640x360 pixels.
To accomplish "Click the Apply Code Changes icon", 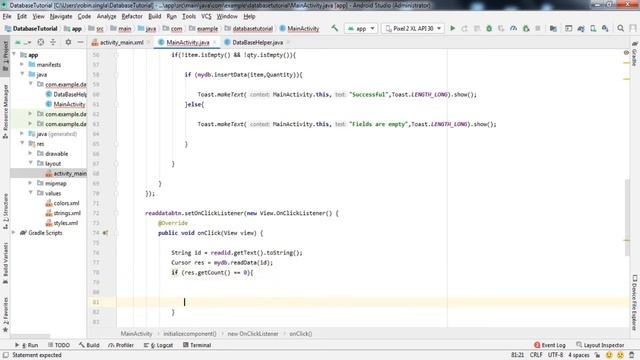I will coord(477,28).
